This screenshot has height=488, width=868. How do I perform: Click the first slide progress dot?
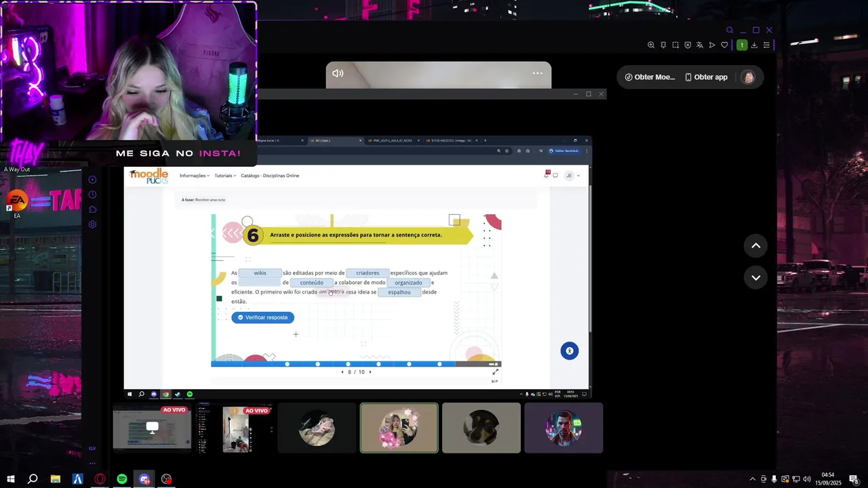point(288,364)
